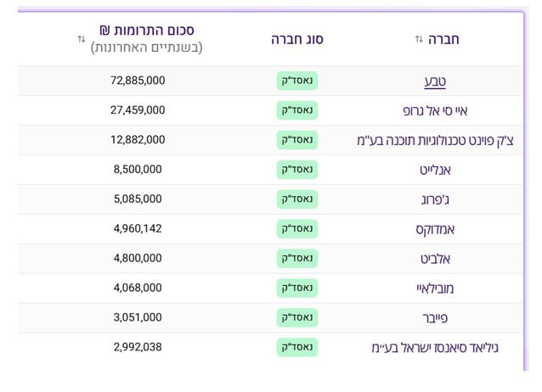Click the חברה column header label
This screenshot has height=392, width=542.
pos(445,39)
